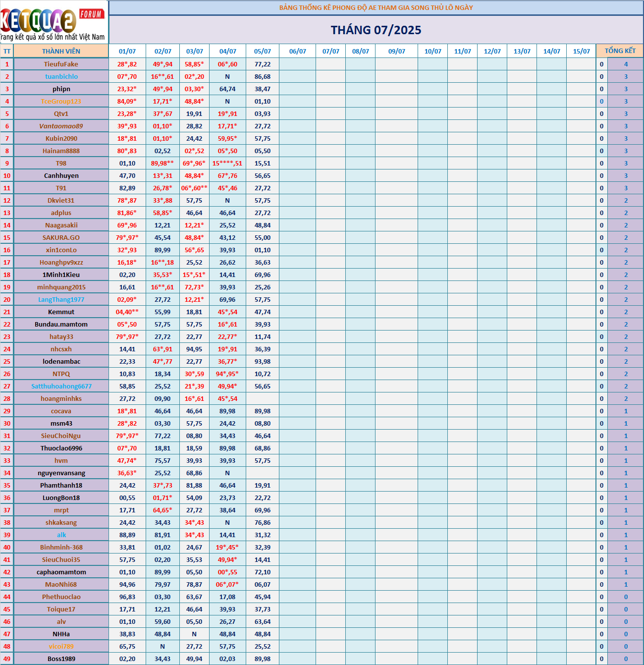Select member name xin1conLo
644x665 pixels.
(61, 250)
